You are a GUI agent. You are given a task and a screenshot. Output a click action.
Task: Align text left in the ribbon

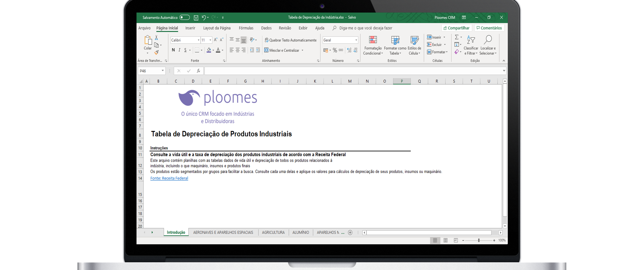[x=232, y=50]
